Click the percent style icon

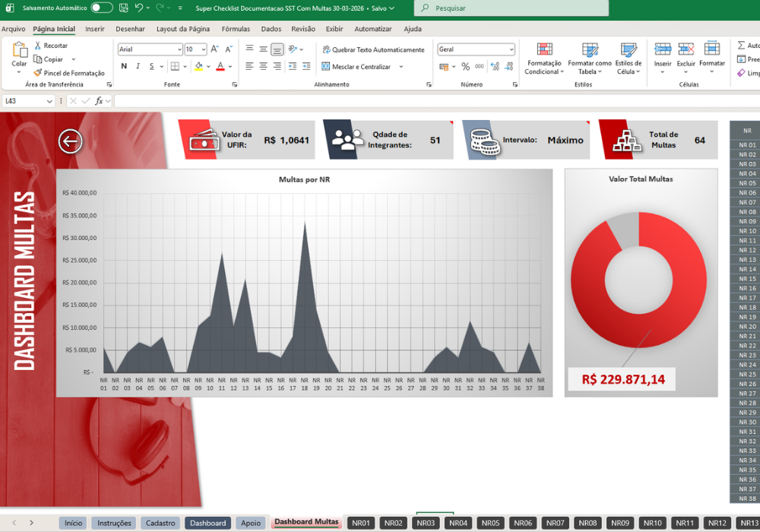(466, 66)
